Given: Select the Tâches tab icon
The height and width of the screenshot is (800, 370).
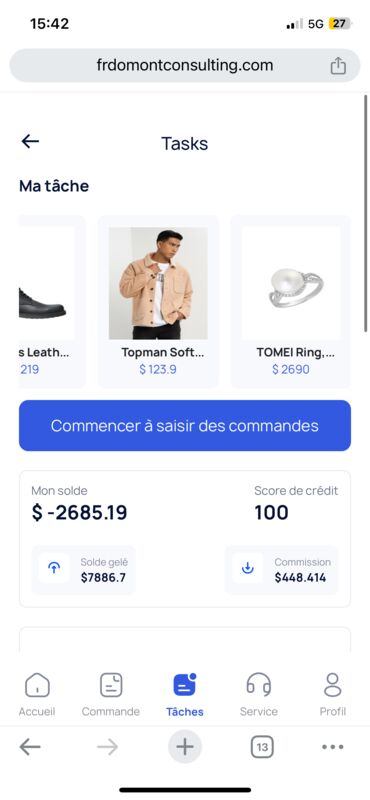Looking at the screenshot, I should click(x=185, y=685).
